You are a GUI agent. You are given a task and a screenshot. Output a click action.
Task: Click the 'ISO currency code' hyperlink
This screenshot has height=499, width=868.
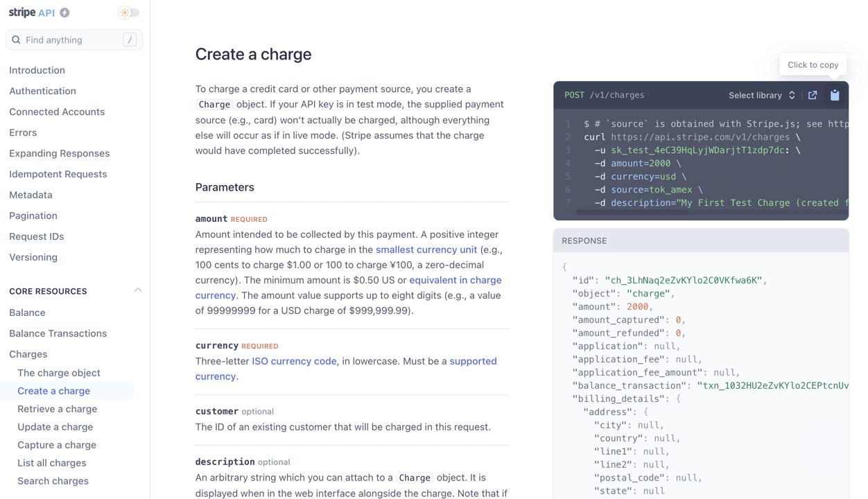tap(294, 360)
